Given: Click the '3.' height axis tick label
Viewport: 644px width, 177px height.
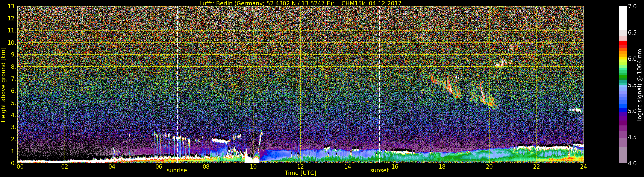Looking at the screenshot, I should point(13,127).
